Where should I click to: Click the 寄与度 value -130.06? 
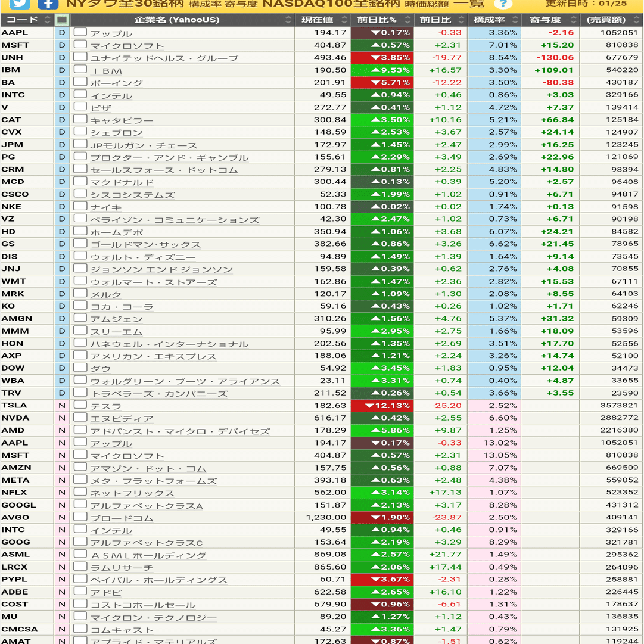[555, 58]
